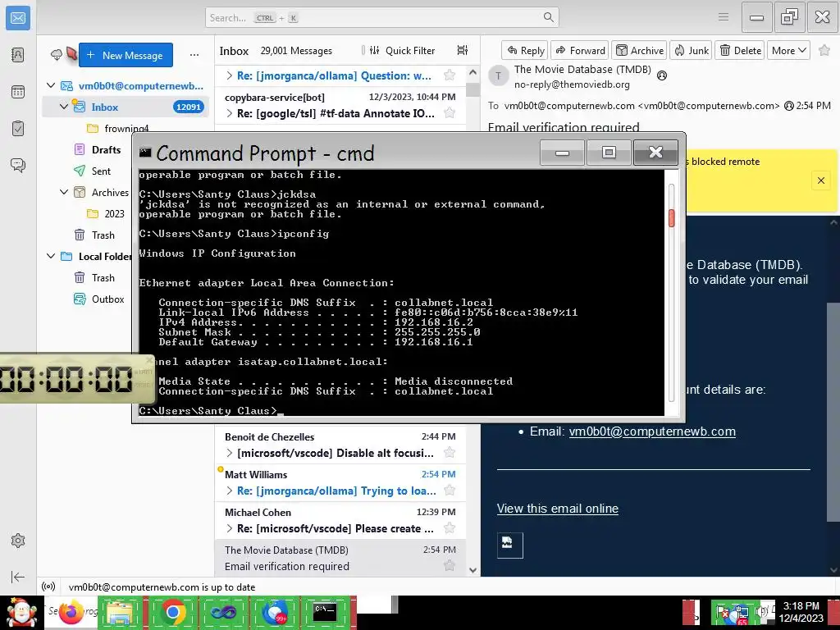Dismiss the blocked remote content bar
840x630 pixels.
point(820,180)
